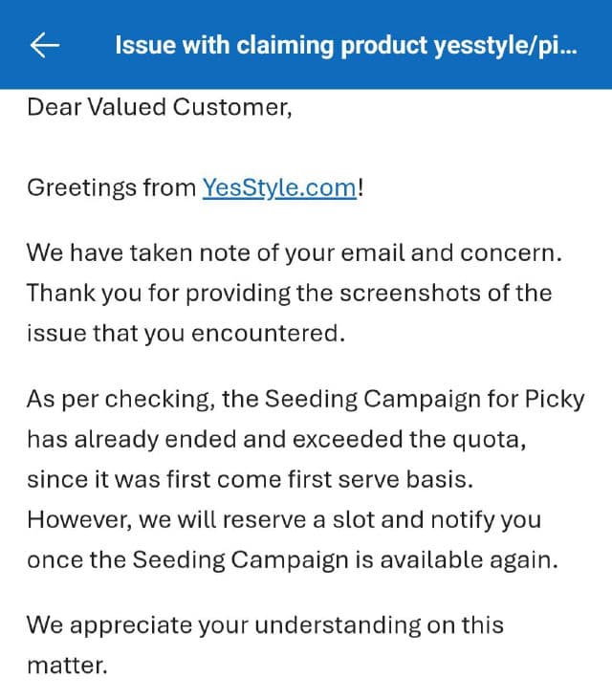Image resolution: width=612 pixels, height=700 pixels.
Task: Tap the word 'Picky' in the message
Action: 551,399
